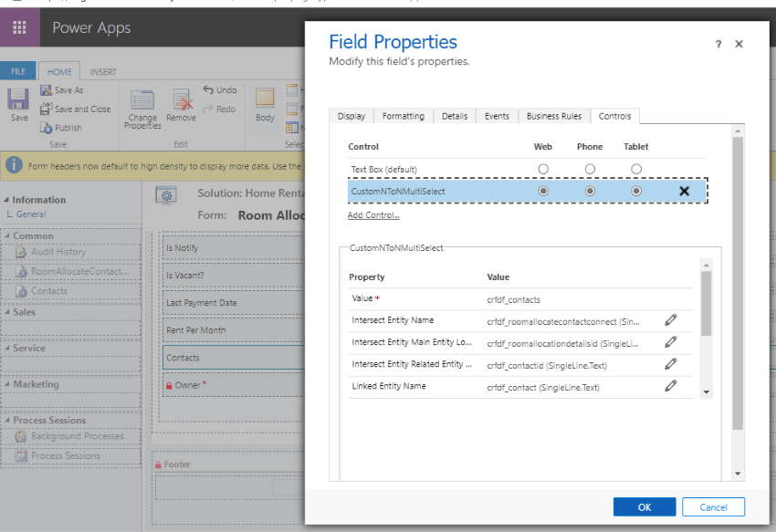Select the Body ribbon icon
This screenshot has height=532, width=776.
[265, 99]
